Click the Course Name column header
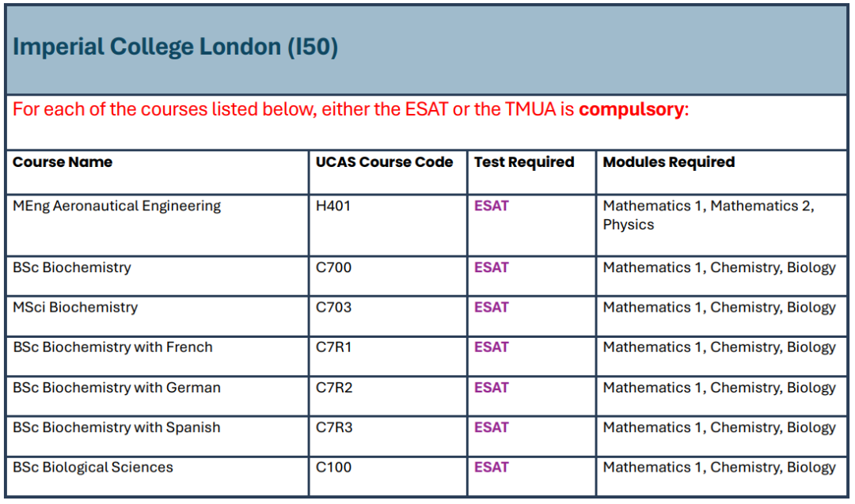The height and width of the screenshot is (504, 855). (63, 162)
